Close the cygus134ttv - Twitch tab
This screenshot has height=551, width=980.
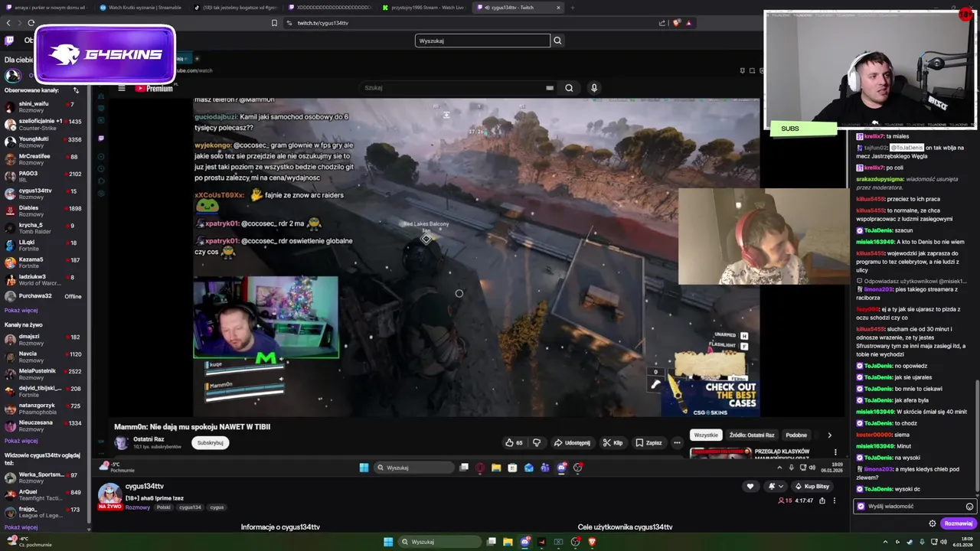coord(558,8)
